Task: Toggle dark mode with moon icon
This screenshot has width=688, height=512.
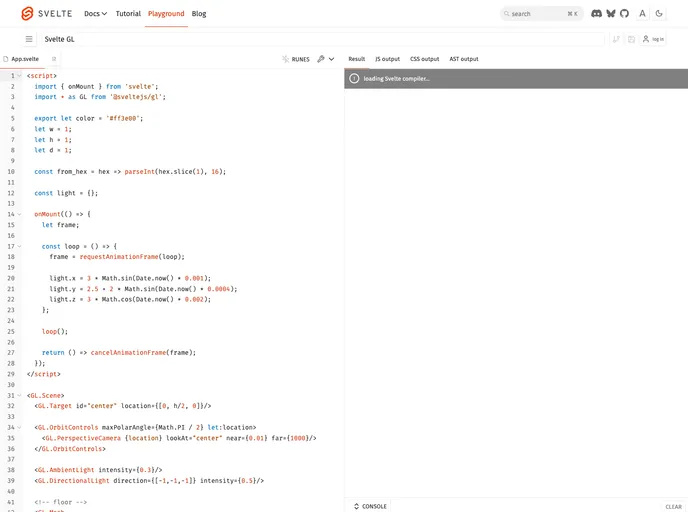Action: pyautogui.click(x=659, y=14)
